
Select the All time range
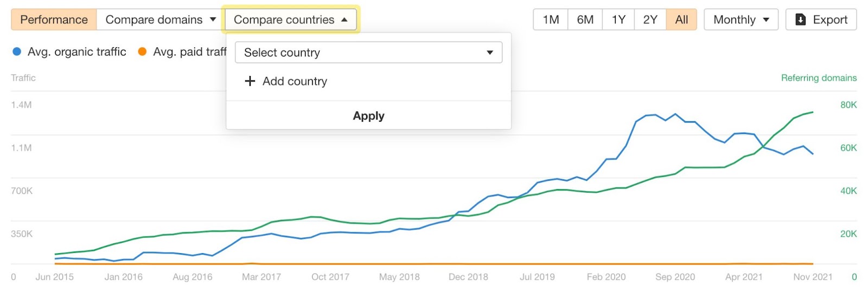[x=681, y=20]
